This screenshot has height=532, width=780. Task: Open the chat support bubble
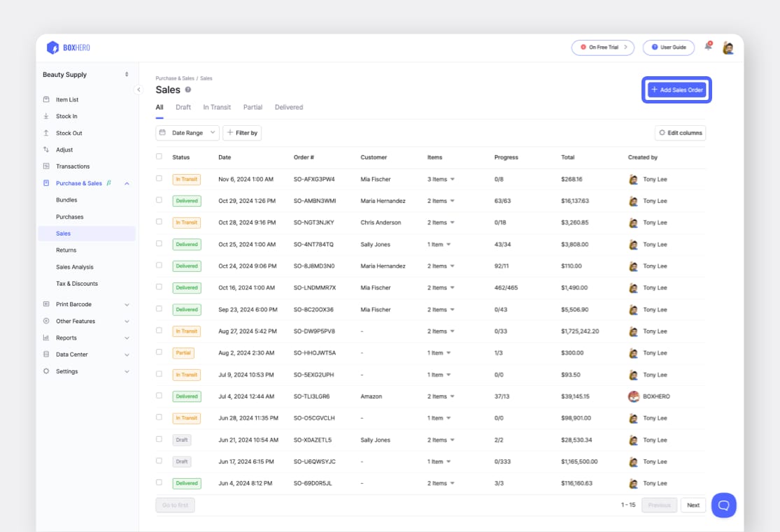[723, 505]
